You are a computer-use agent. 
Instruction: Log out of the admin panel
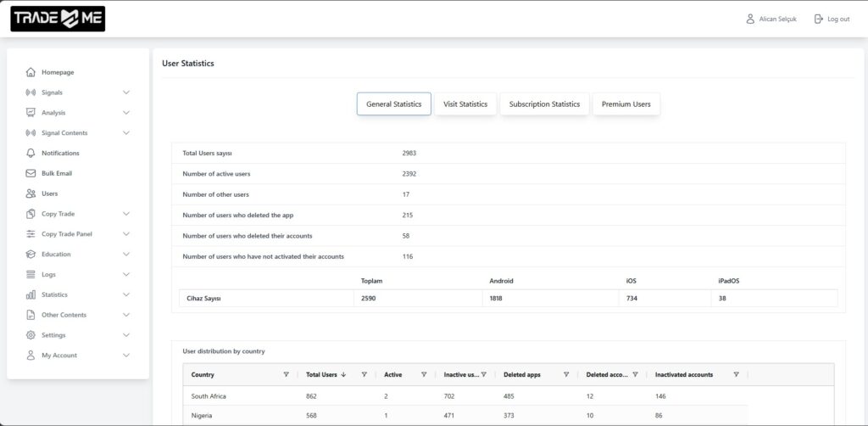(x=832, y=19)
